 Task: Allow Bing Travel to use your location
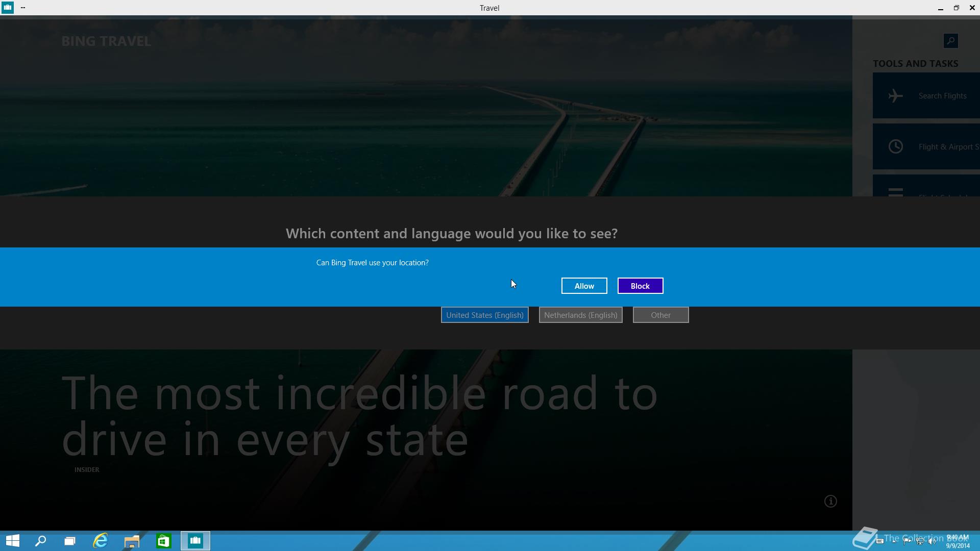tap(584, 286)
